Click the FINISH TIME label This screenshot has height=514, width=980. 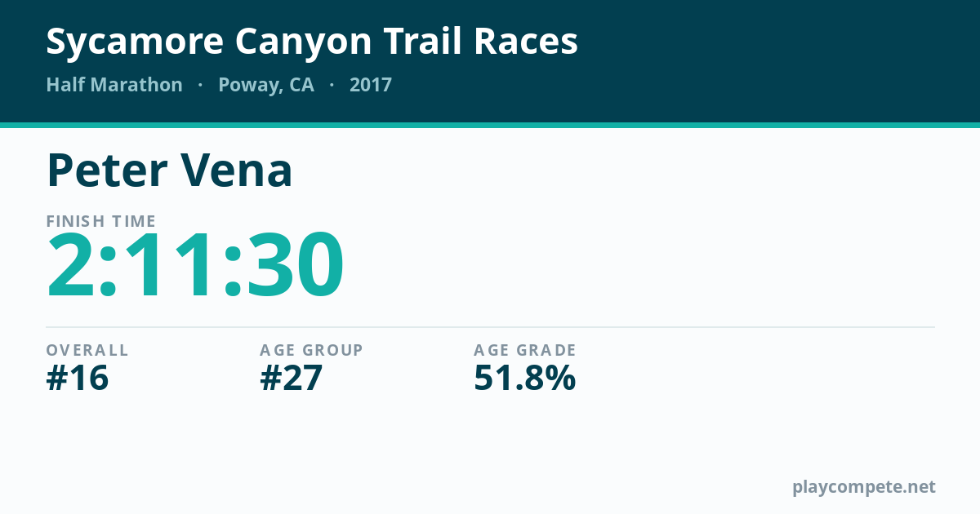pyautogui.click(x=101, y=221)
